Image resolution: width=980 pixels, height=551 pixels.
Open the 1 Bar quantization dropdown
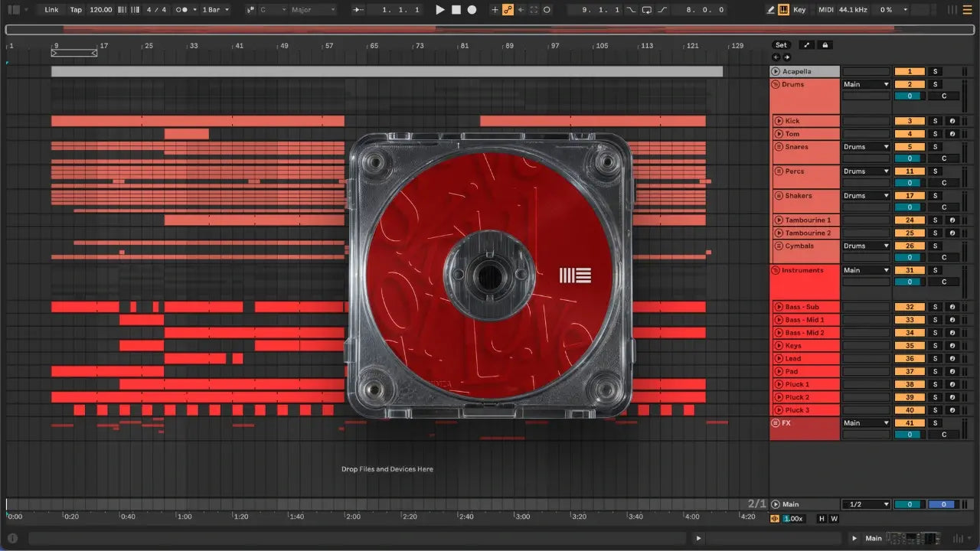(x=215, y=10)
